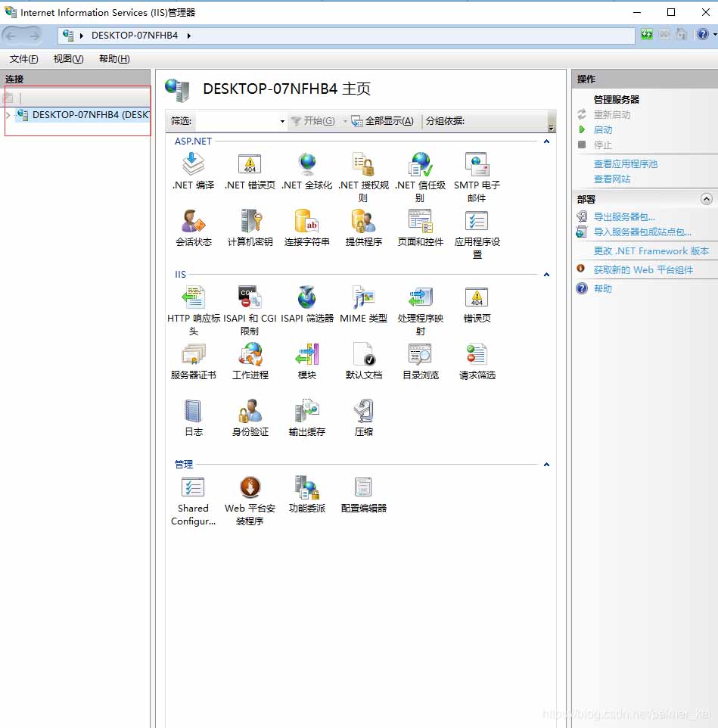
Task: Open 会话状态 feature
Action: (193, 228)
